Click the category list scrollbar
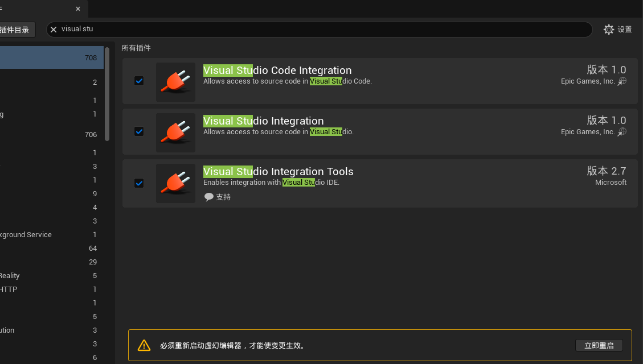 pos(107,94)
